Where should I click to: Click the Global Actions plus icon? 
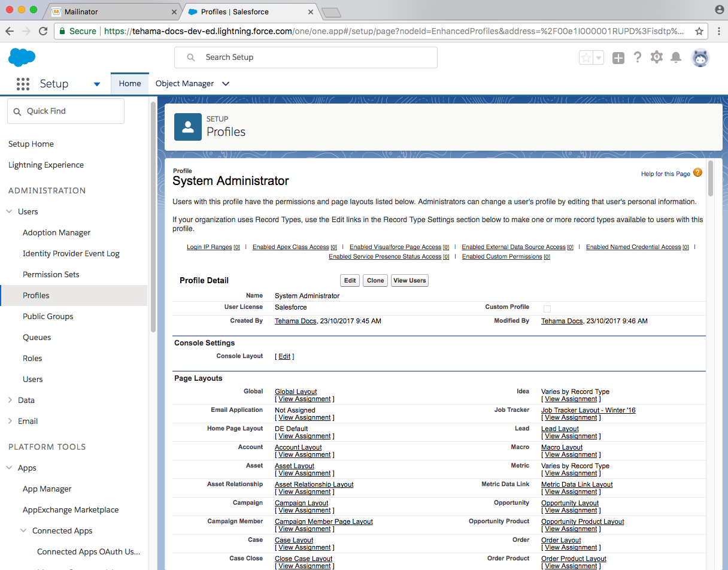pyautogui.click(x=618, y=57)
